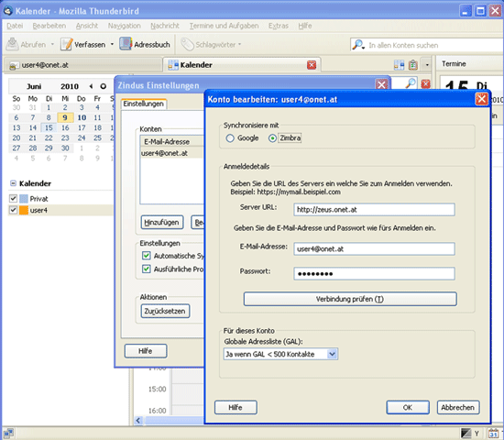The height and width of the screenshot is (440, 504).
Task: Click Verbindung prüfen button
Action: (350, 299)
